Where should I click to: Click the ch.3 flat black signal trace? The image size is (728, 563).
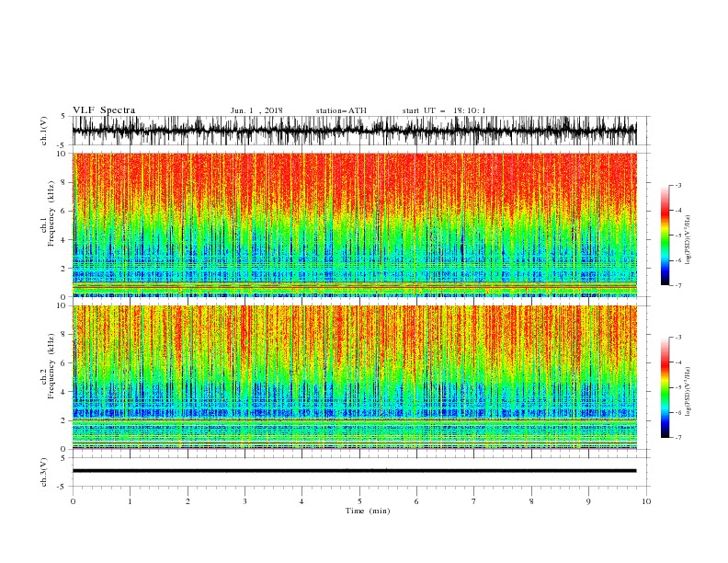pyautogui.click(x=354, y=471)
